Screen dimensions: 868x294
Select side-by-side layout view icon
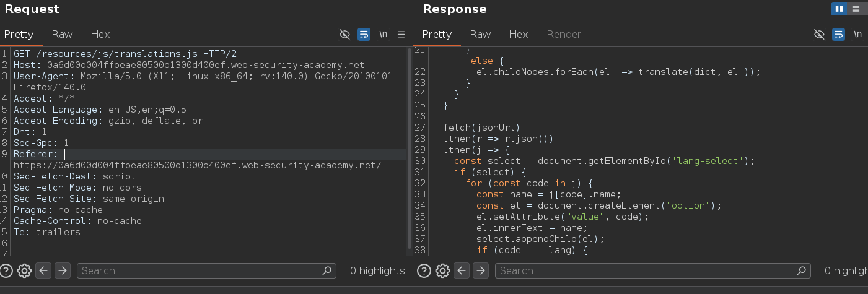click(x=840, y=9)
